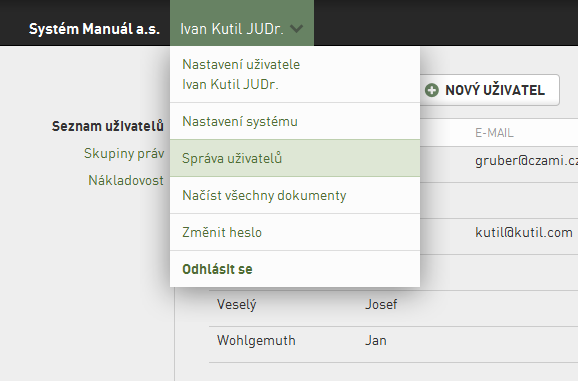Open Seznam uživatelů in the sidebar
Screen dimensions: 578x381
pos(108,126)
